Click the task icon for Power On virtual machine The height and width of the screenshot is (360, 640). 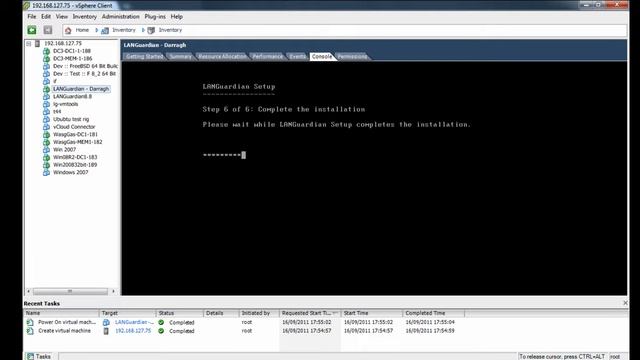[30, 322]
